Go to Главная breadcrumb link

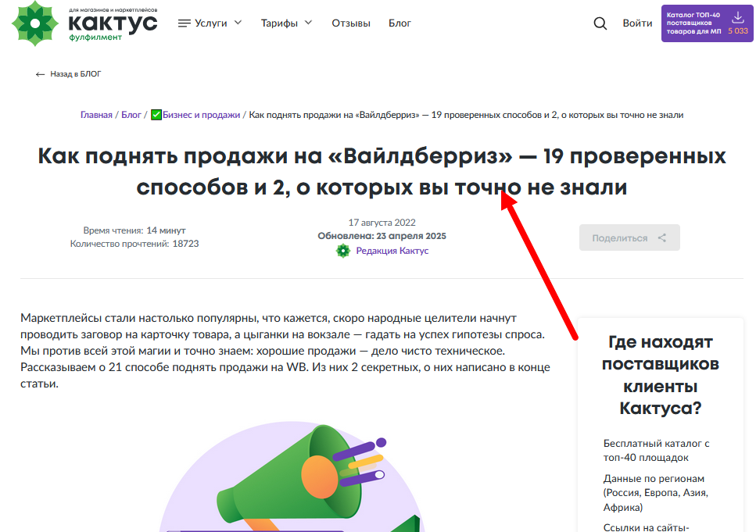(x=96, y=115)
